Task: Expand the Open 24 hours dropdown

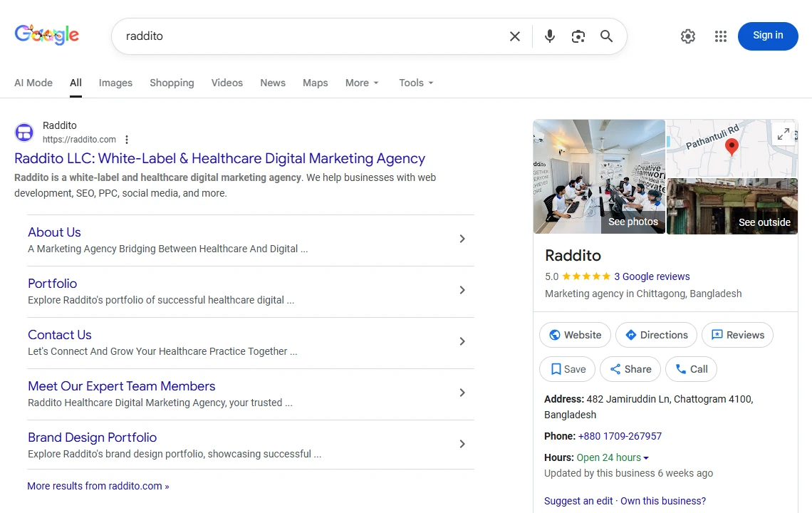Action: coord(613,457)
